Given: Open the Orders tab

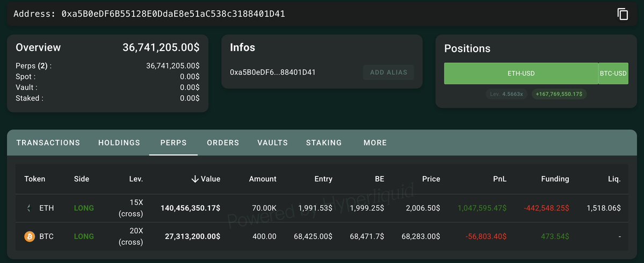Looking at the screenshot, I should click(x=223, y=143).
